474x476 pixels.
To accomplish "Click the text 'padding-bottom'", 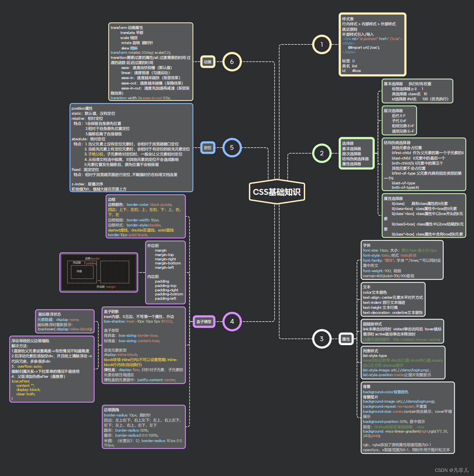I will (169, 294).
